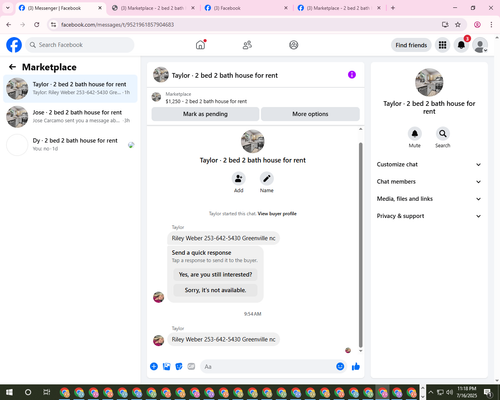Viewport: 500px width, 400px height.
Task: Click browser reload icon
Action: [37, 25]
